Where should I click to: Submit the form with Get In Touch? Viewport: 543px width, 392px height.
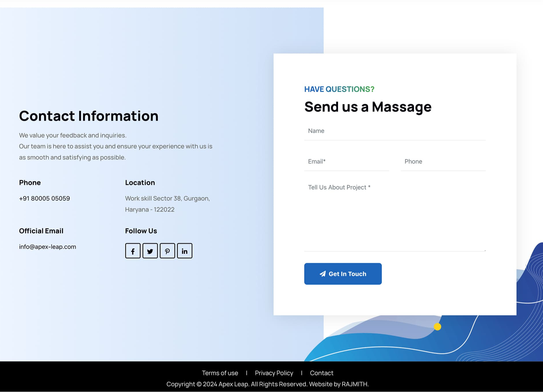pyautogui.click(x=343, y=274)
